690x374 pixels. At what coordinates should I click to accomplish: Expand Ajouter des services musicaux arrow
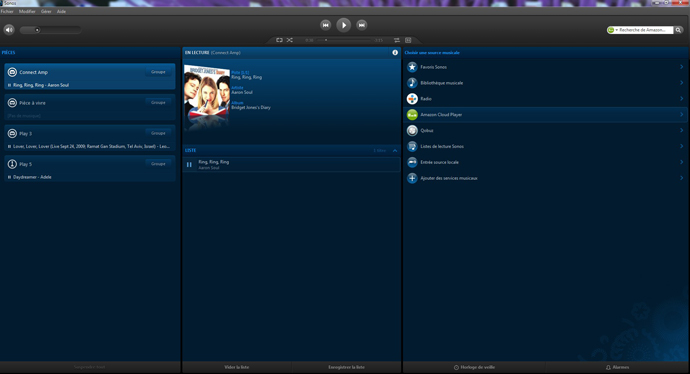(681, 178)
